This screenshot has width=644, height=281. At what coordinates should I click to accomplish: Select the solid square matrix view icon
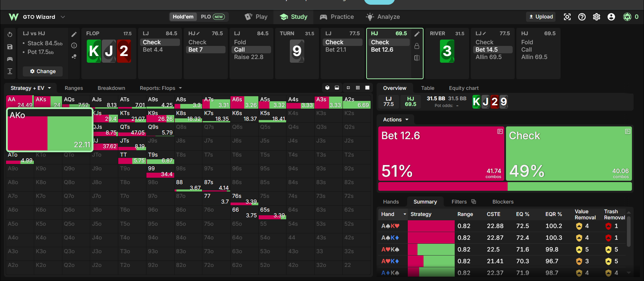tap(367, 88)
